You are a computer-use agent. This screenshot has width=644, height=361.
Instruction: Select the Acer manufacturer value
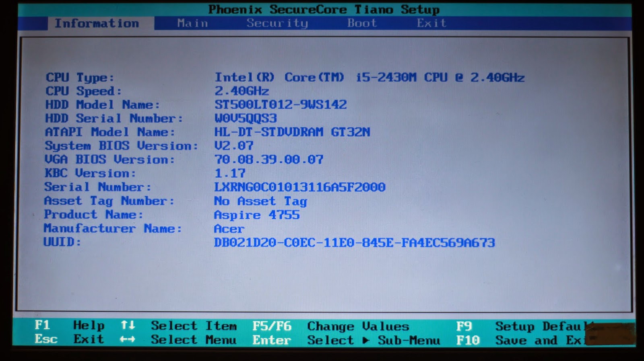229,228
